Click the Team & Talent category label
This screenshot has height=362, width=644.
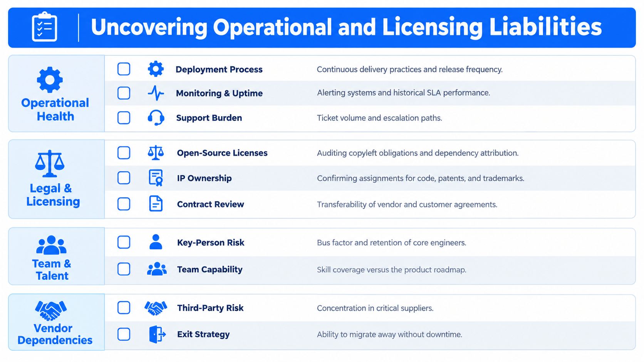(52, 270)
